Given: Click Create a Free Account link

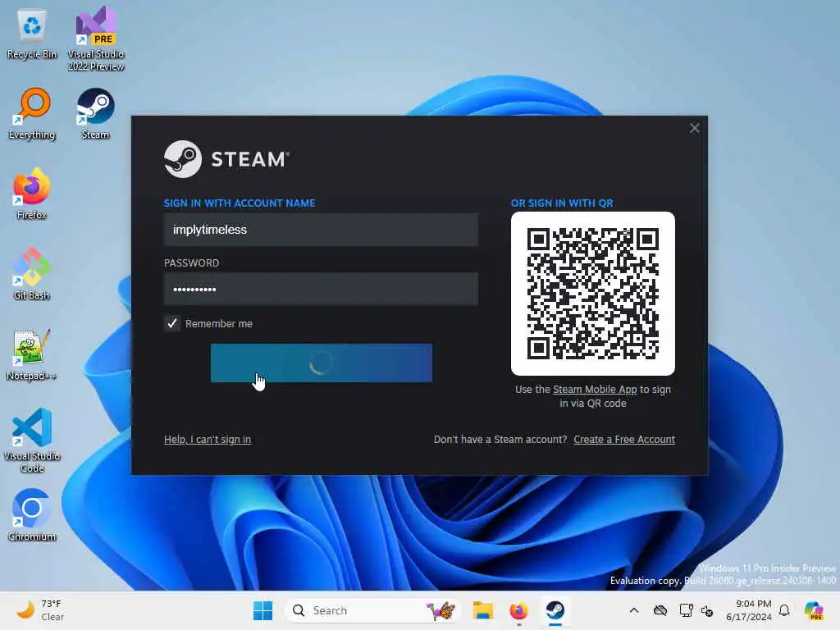Looking at the screenshot, I should click(x=624, y=440).
